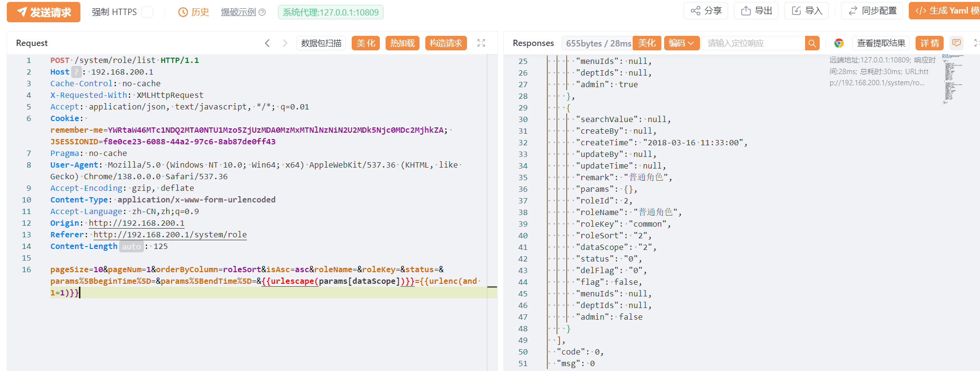Select the 热加载 hot reload tab
This screenshot has height=371, width=980.
point(402,43)
